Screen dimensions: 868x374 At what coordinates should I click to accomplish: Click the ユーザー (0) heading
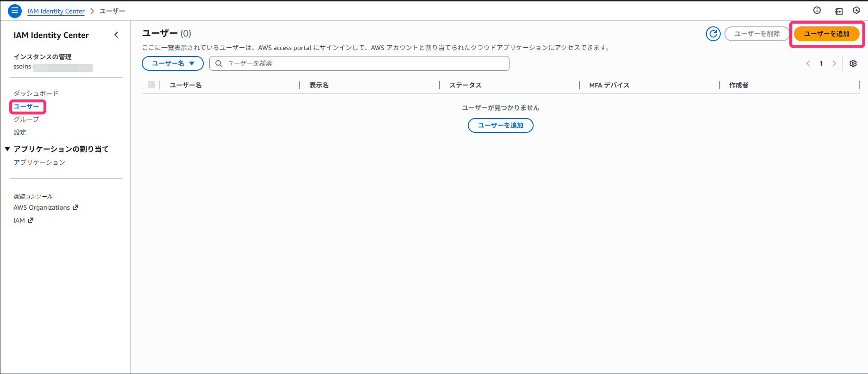[167, 33]
